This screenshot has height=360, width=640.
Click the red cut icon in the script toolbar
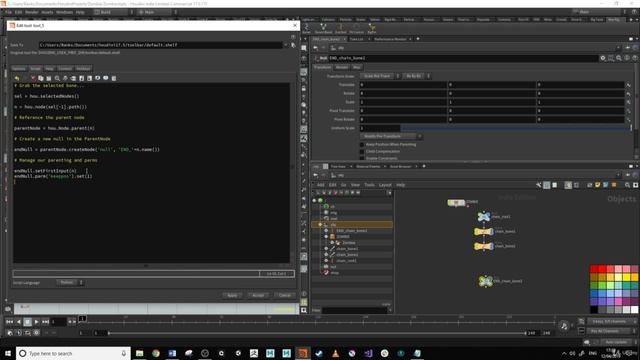coord(33,78)
